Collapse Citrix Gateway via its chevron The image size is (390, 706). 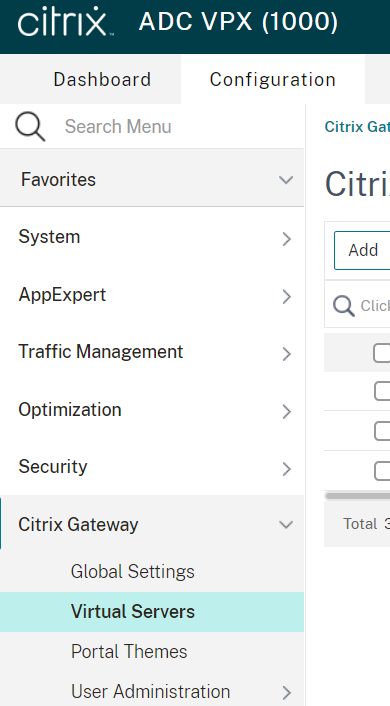tap(286, 525)
